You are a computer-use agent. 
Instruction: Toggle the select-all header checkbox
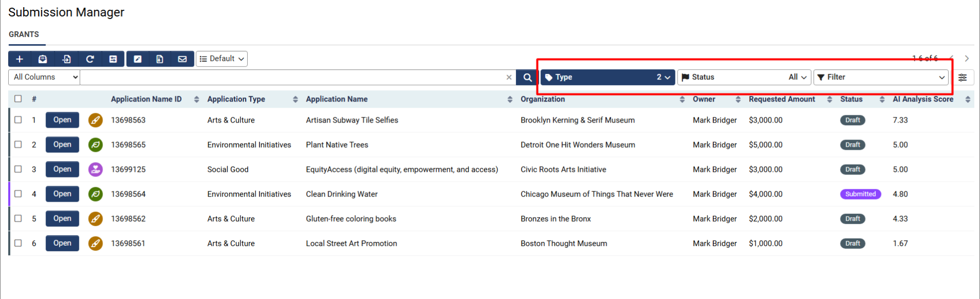click(x=18, y=98)
